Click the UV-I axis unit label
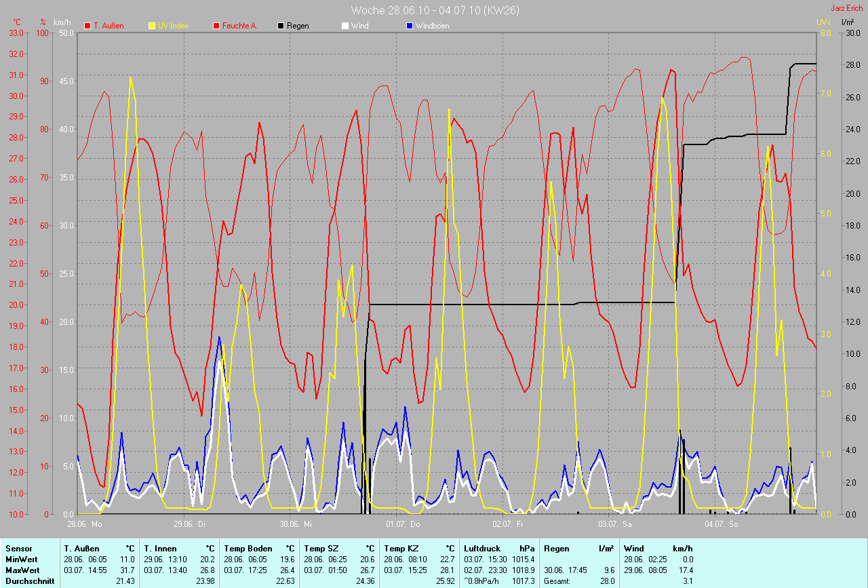Screen dimensions: 868x588 pyautogui.click(x=823, y=22)
